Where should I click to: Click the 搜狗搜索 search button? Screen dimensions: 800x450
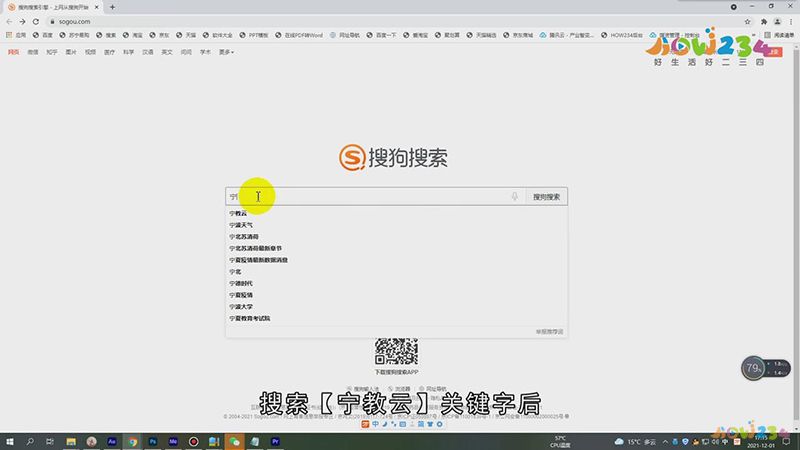point(546,196)
